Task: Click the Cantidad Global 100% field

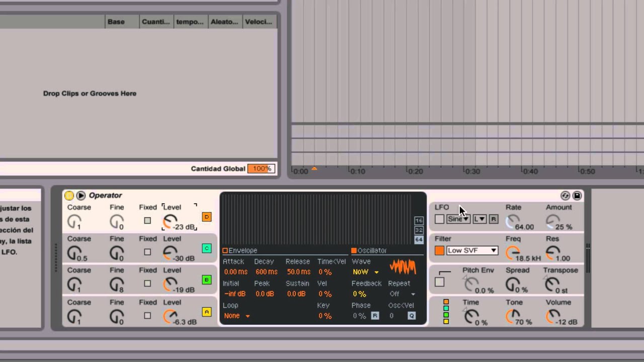Action: (262, 168)
